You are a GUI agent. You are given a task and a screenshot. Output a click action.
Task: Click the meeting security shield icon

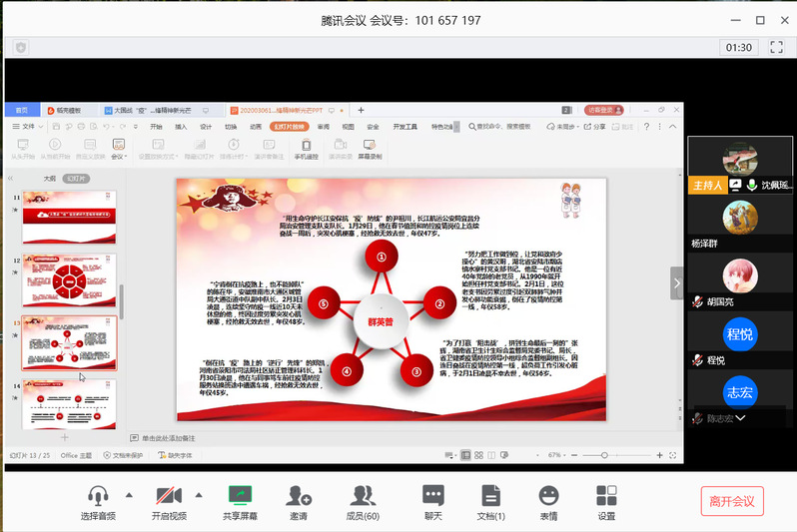tap(21, 47)
